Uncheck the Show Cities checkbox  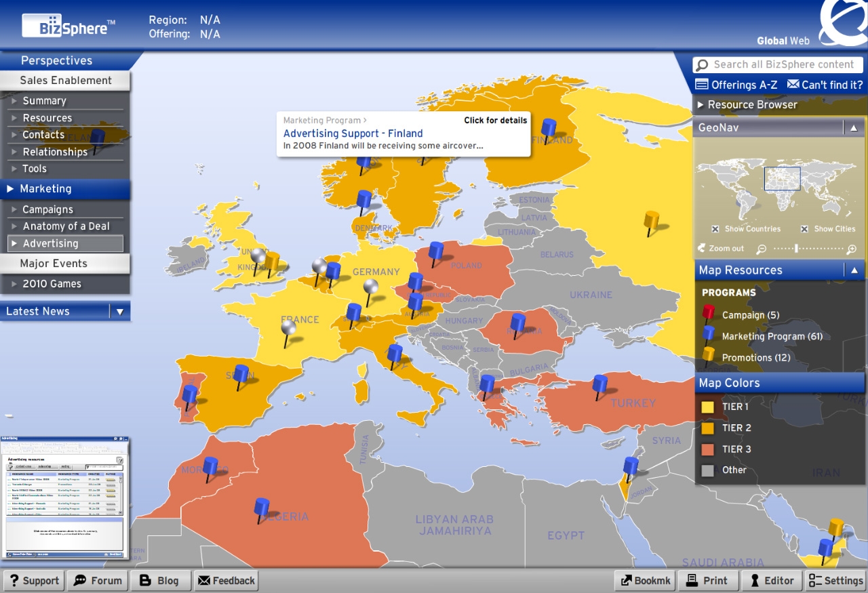(804, 229)
